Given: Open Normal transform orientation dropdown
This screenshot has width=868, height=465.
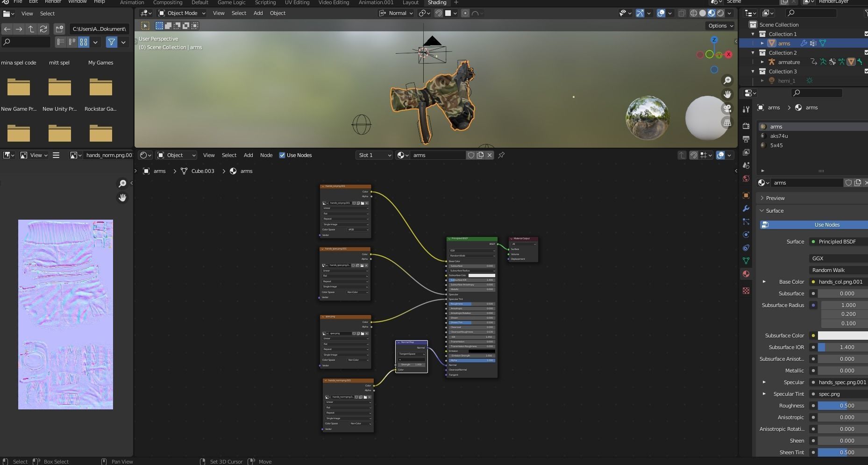Looking at the screenshot, I should (x=396, y=13).
